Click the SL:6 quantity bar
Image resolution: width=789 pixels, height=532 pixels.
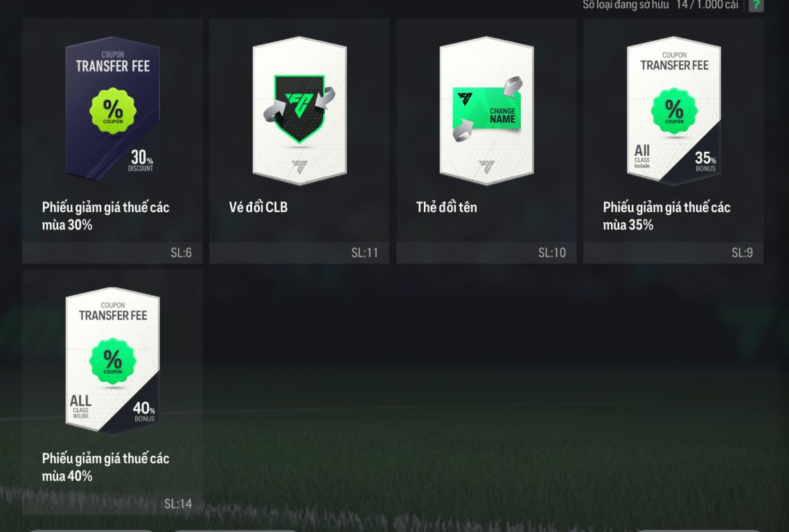click(x=112, y=253)
